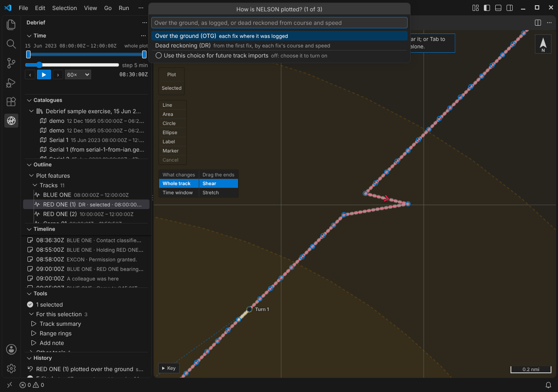Open the Extensions view
The width and height of the screenshot is (558, 392).
coord(11,101)
